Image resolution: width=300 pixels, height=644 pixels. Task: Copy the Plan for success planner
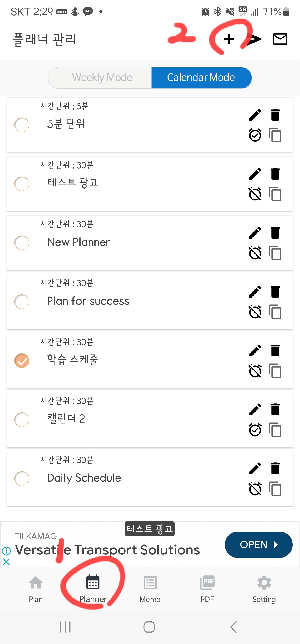(275, 312)
